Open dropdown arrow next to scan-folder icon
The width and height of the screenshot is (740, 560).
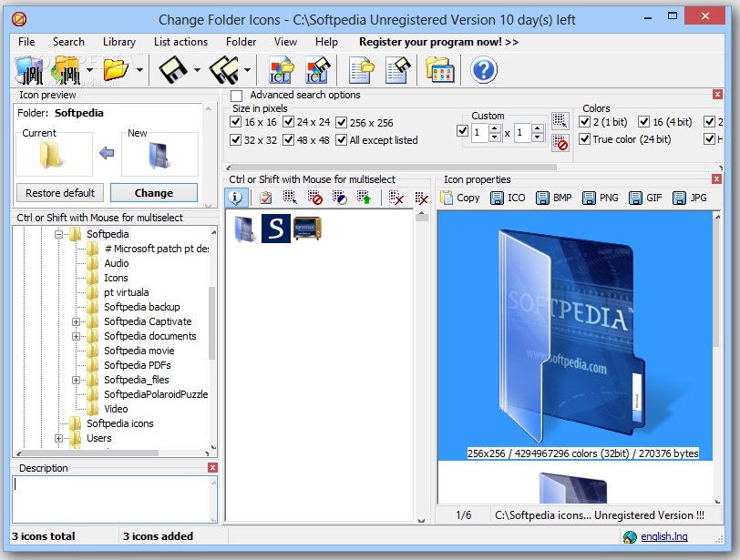tap(89, 70)
